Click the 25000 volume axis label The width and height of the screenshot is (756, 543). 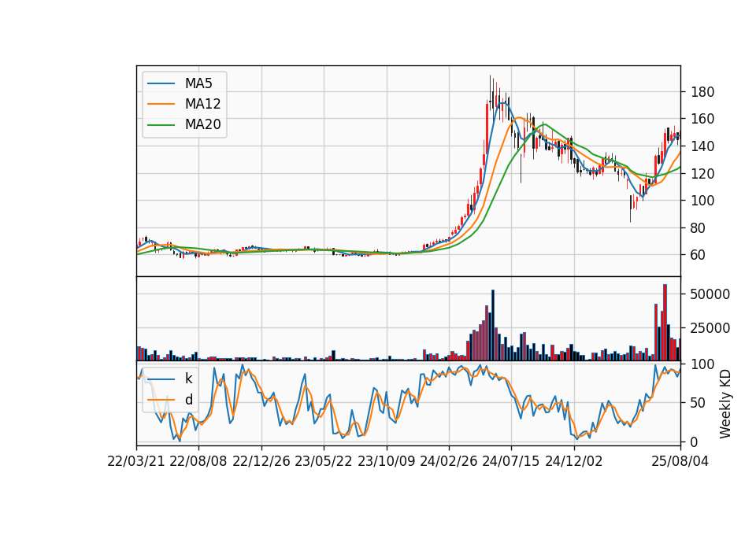(x=710, y=328)
